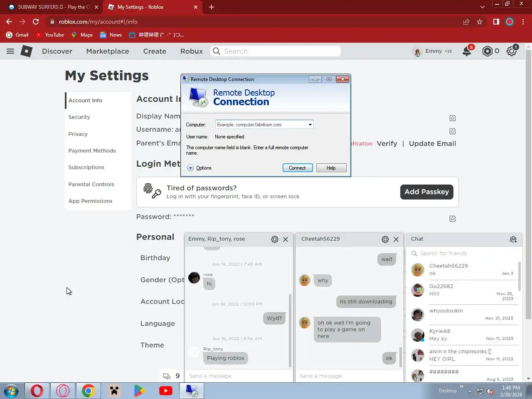Open the Robux balance icon
Viewport: 532px width, 399px height.
[487, 51]
